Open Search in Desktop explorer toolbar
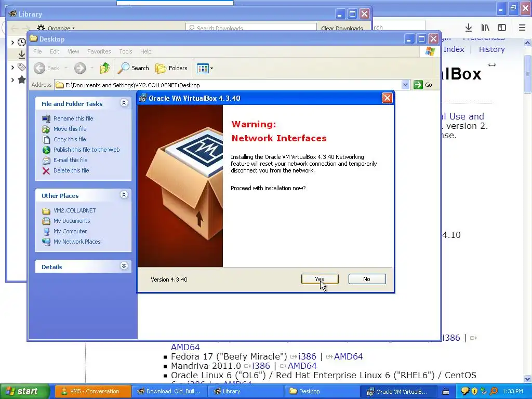Screen dimensions: 532x399 click(134, 68)
